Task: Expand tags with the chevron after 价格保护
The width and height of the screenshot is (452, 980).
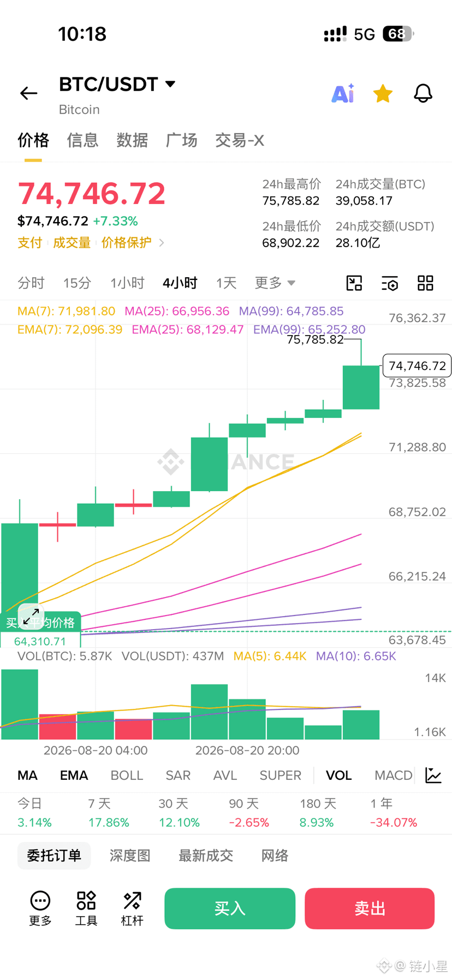Action: click(x=162, y=243)
